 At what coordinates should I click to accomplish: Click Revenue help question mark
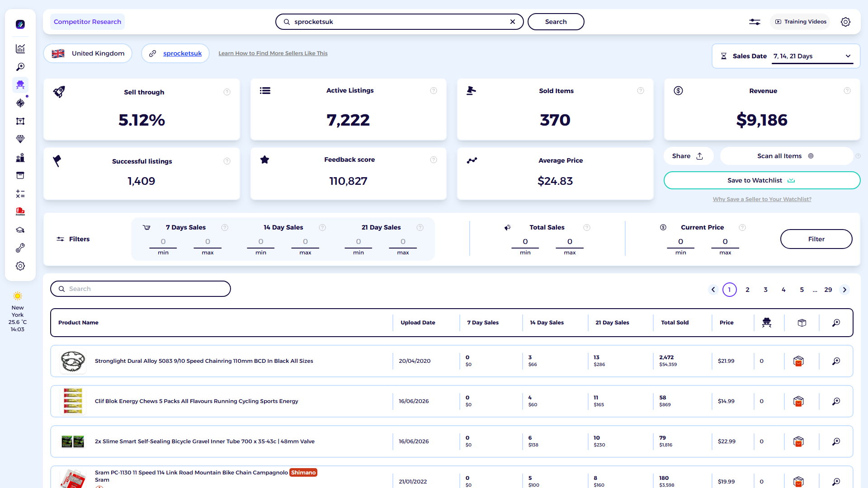tap(847, 91)
